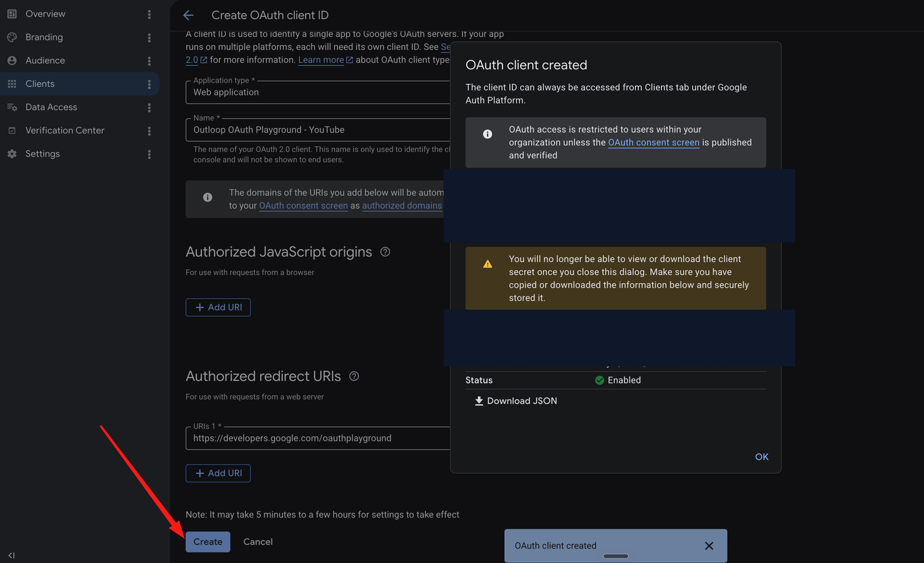Add URI under Authorized JavaScript origins
The image size is (924, 563).
(x=218, y=307)
